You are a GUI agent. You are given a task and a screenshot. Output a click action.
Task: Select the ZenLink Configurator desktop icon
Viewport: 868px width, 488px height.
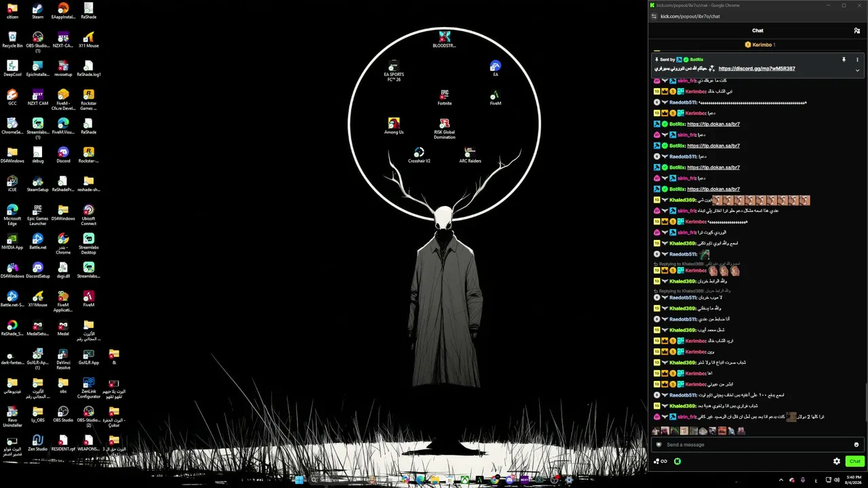[x=88, y=388]
